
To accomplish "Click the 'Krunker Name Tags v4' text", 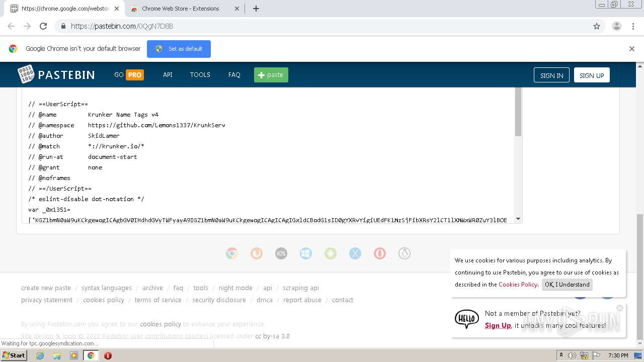I will point(123,115).
